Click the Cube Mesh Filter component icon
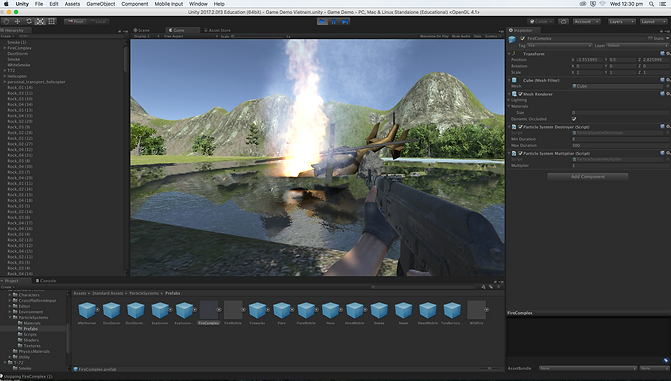 pyautogui.click(x=514, y=80)
